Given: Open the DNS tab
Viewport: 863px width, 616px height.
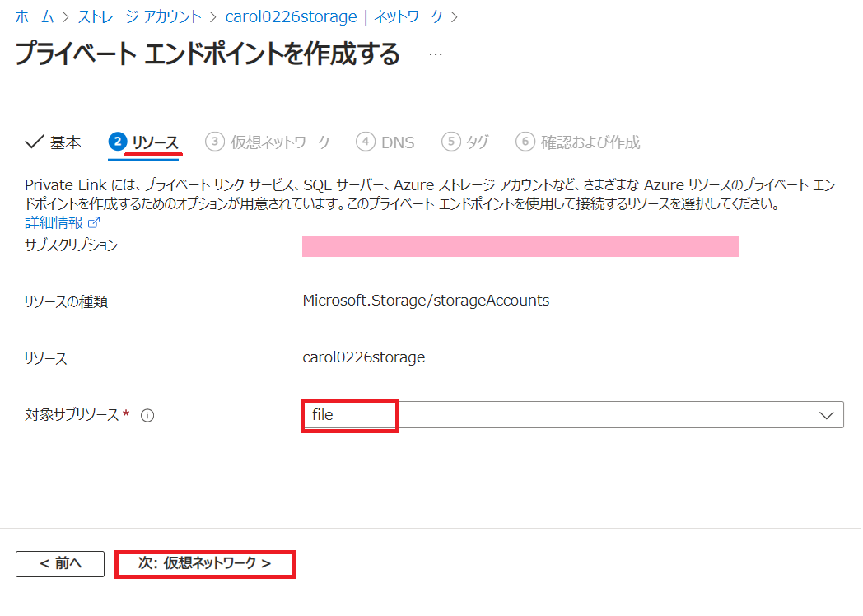Looking at the screenshot, I should (x=385, y=142).
